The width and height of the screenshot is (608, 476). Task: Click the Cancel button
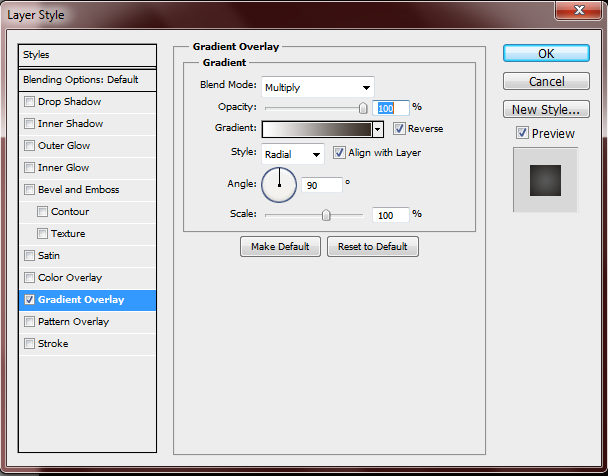(546, 81)
